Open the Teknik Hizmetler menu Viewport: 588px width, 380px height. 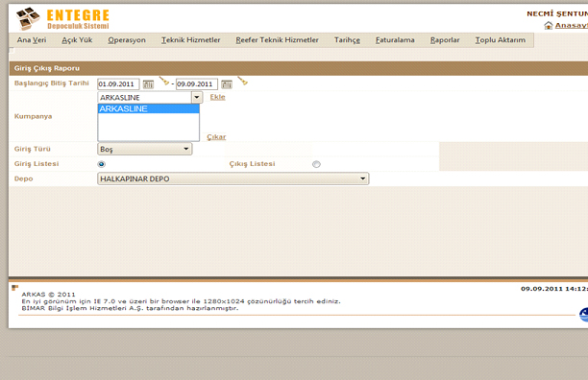tap(190, 40)
